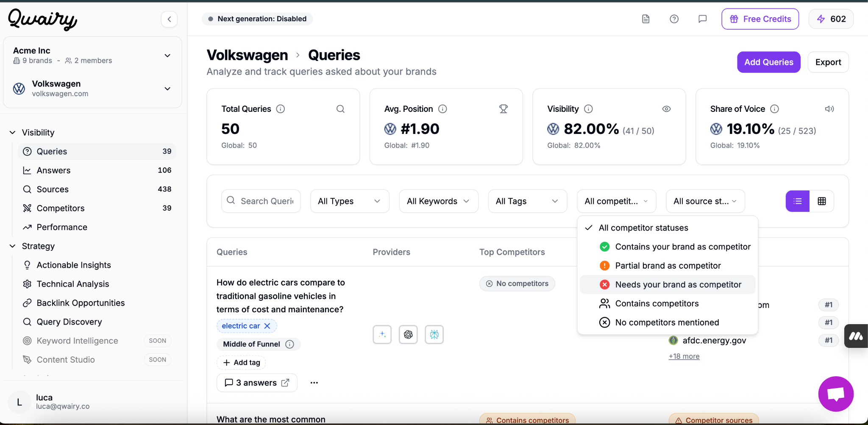Focus the Search Queries input field

point(261,201)
